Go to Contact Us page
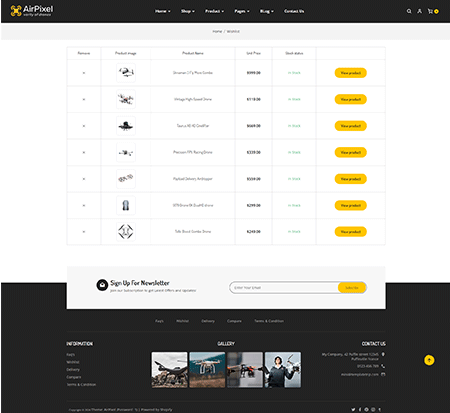This screenshot has width=450, height=413. click(x=294, y=11)
